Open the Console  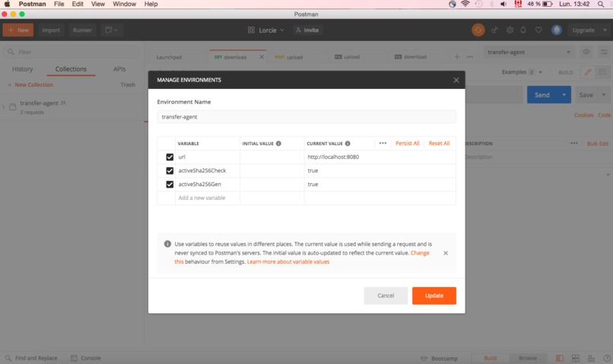[86, 358]
